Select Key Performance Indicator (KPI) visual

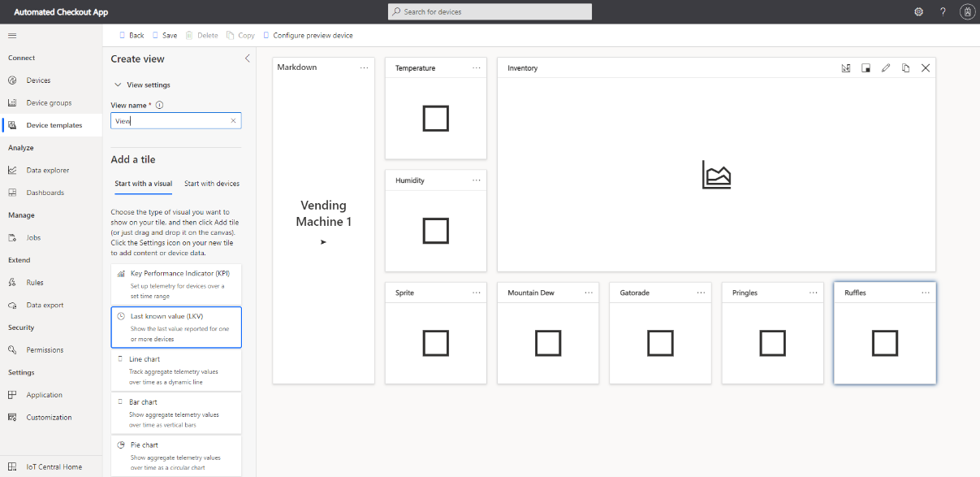[176, 284]
